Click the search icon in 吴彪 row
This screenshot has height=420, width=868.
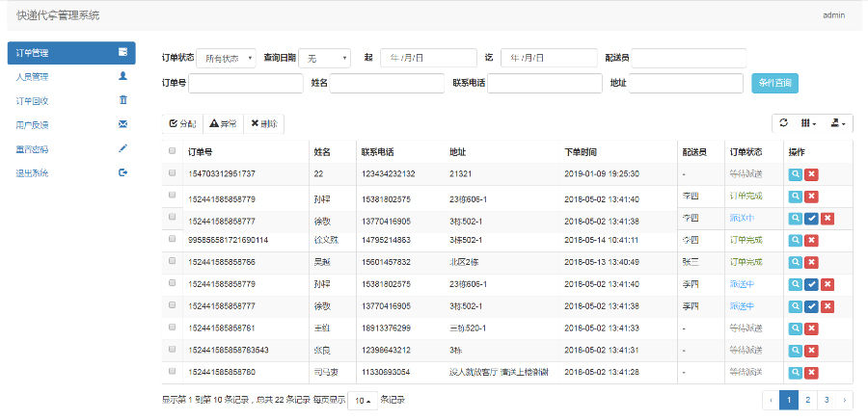[796, 262]
